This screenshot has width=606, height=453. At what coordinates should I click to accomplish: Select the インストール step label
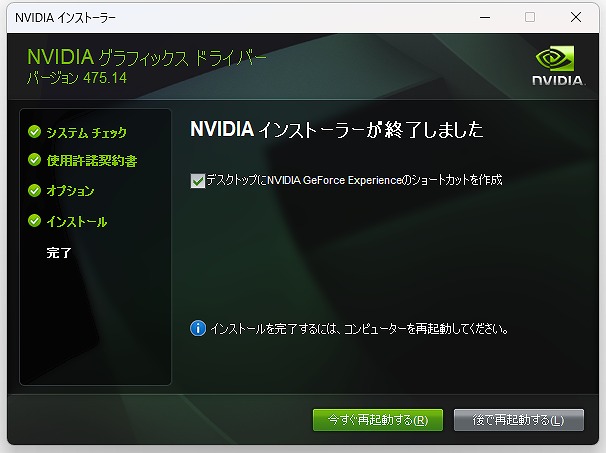click(76, 222)
